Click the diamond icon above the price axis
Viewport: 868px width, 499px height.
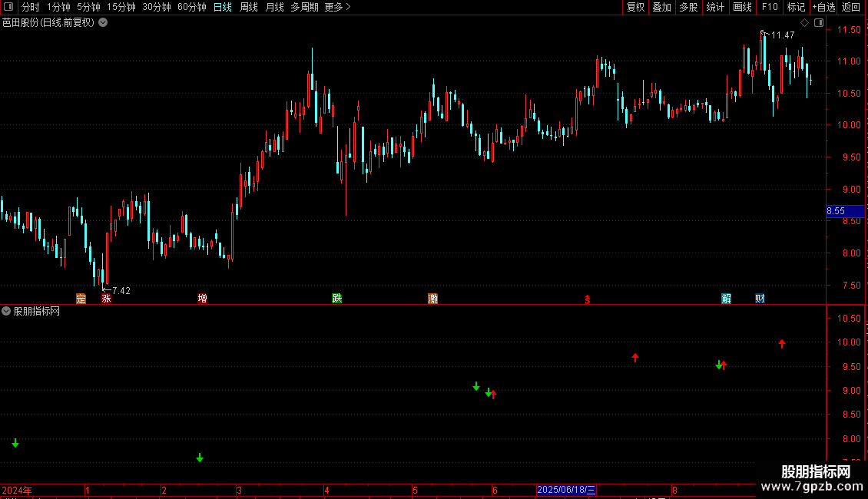[x=804, y=23]
